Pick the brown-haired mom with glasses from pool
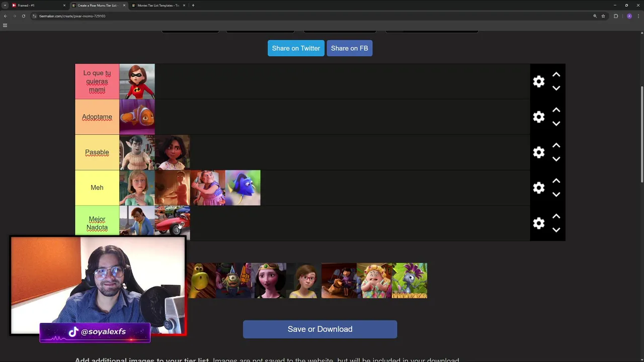The height and width of the screenshot is (362, 644). point(304,281)
